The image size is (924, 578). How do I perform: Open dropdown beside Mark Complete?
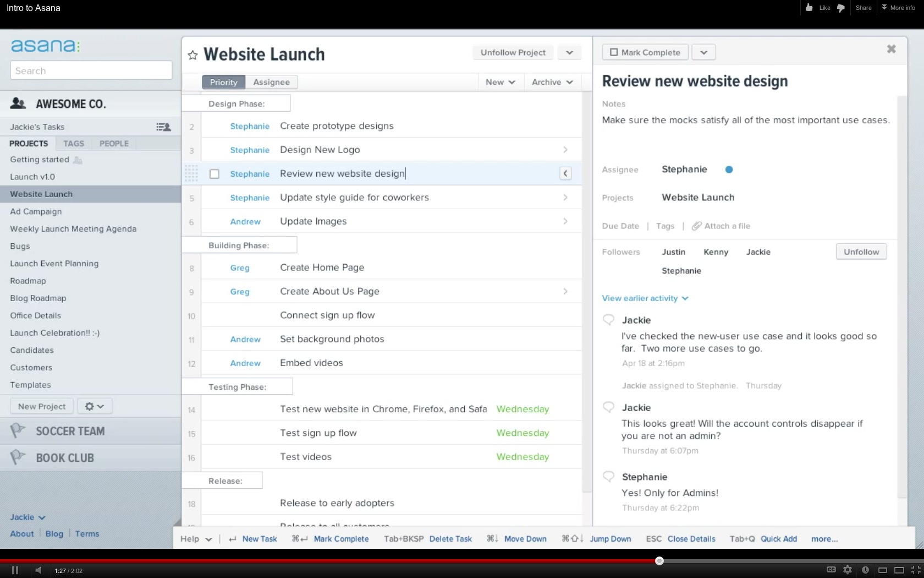[703, 52]
